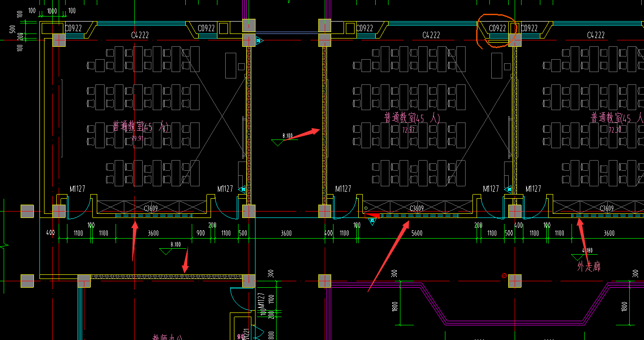Click the "900" dimension text

coord(200,233)
